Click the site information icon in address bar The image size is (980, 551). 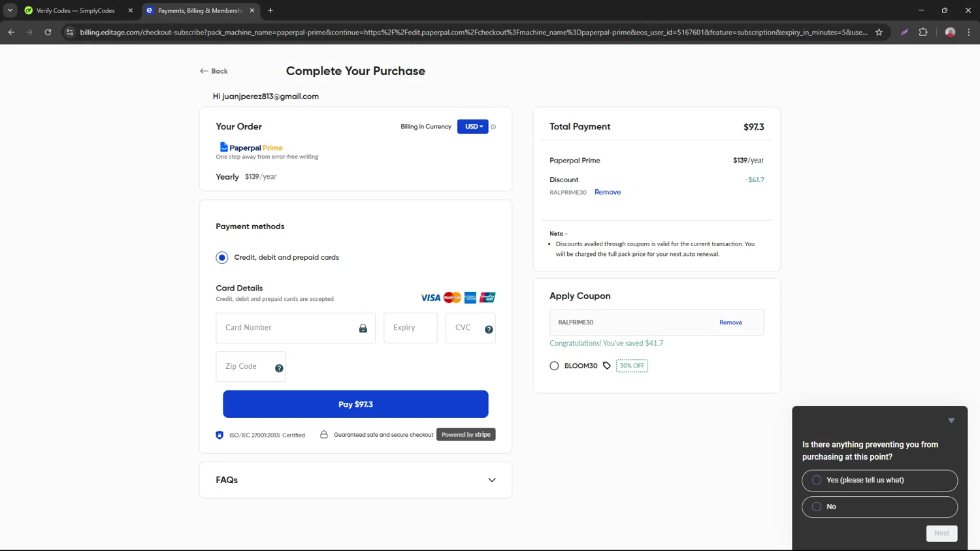point(70,32)
